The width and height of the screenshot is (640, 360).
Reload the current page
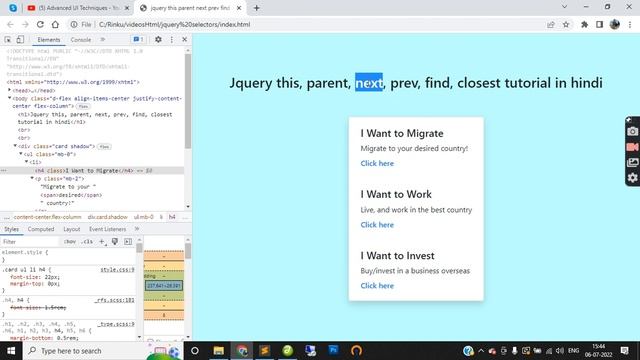pyautogui.click(x=40, y=24)
